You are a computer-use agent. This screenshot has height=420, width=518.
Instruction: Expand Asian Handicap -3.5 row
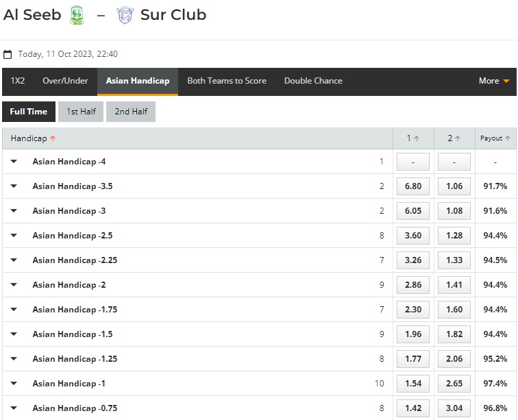pyautogui.click(x=14, y=186)
